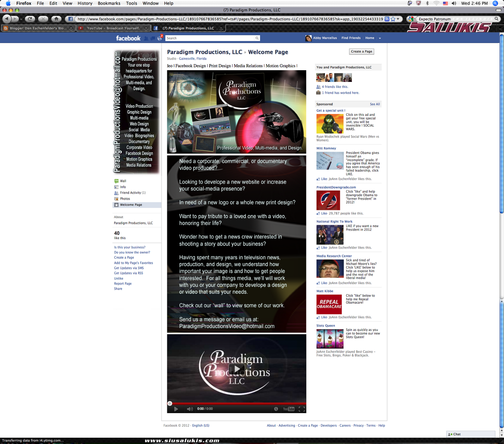
Task: Go forward with the browser forward arrow
Action: pos(15,19)
